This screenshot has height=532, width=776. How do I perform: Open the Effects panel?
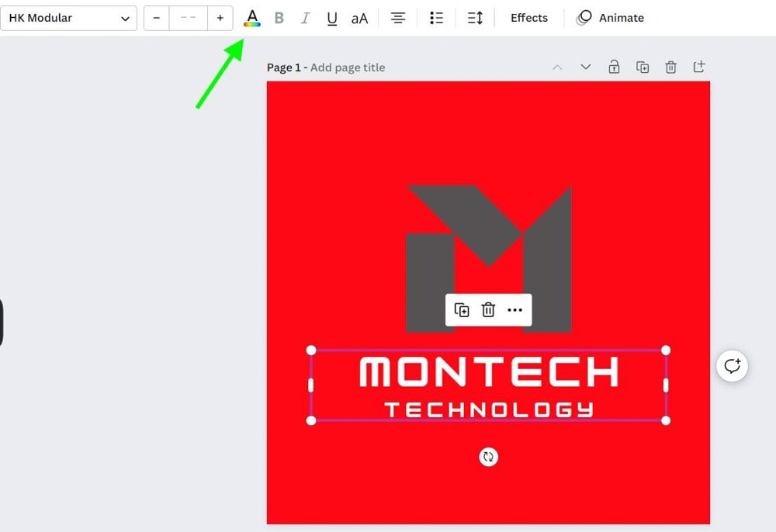[529, 19]
